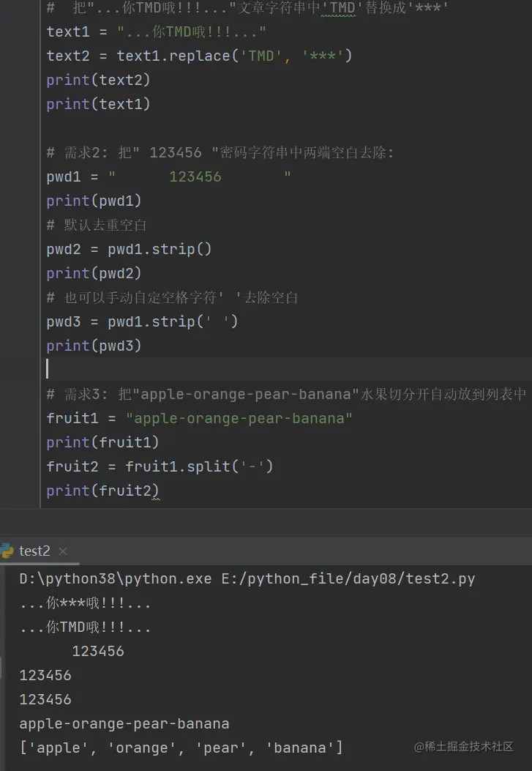The image size is (532, 771).
Task: Click the print(text2) line
Action: tap(98, 80)
